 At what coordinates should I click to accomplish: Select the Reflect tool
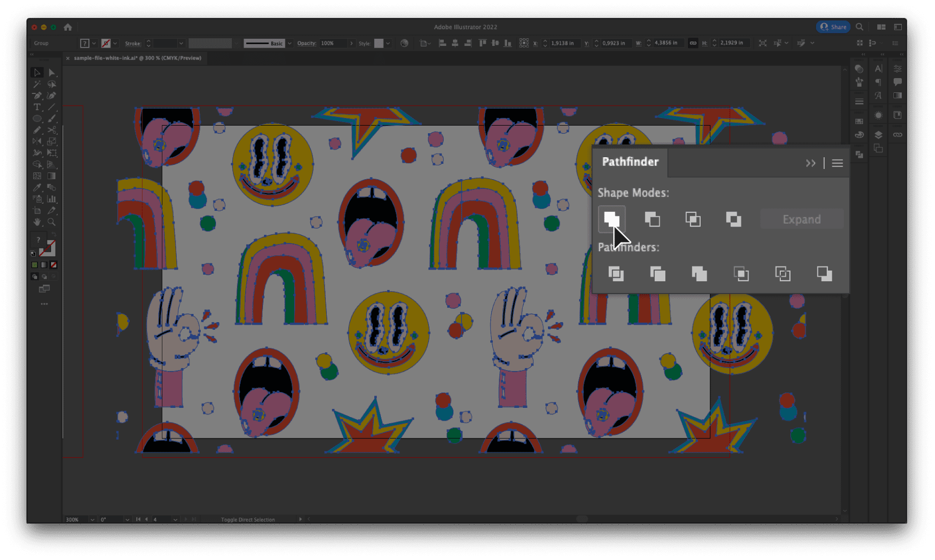[37, 141]
